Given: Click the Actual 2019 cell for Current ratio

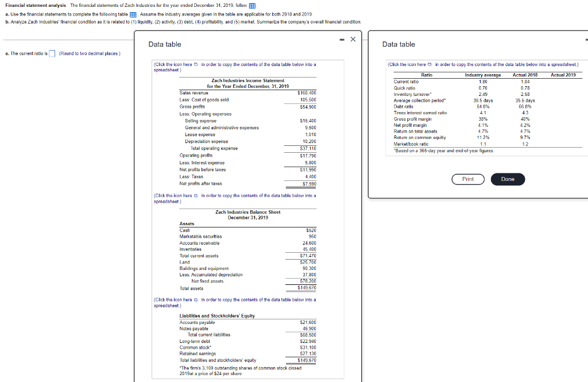Looking at the screenshot, I should click(x=563, y=82).
